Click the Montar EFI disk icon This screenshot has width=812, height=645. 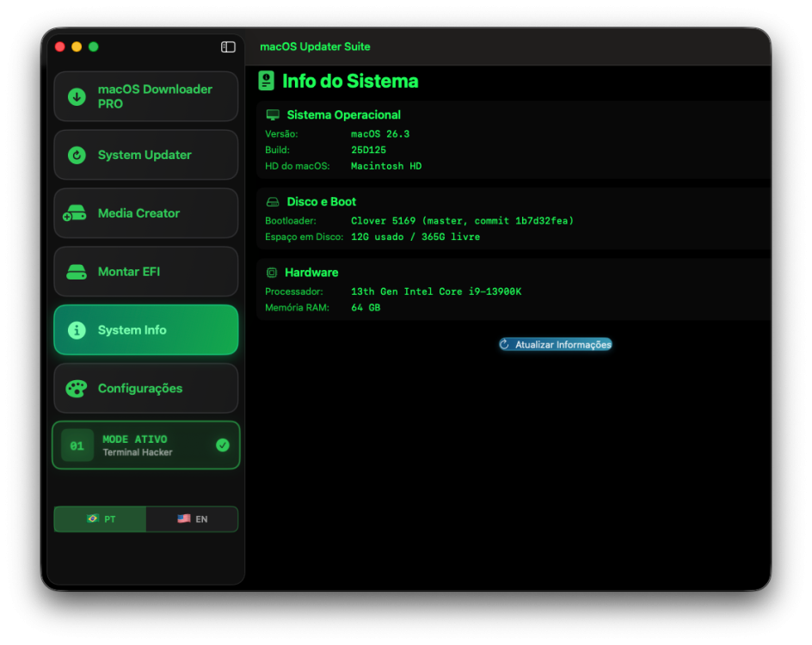[x=77, y=272]
